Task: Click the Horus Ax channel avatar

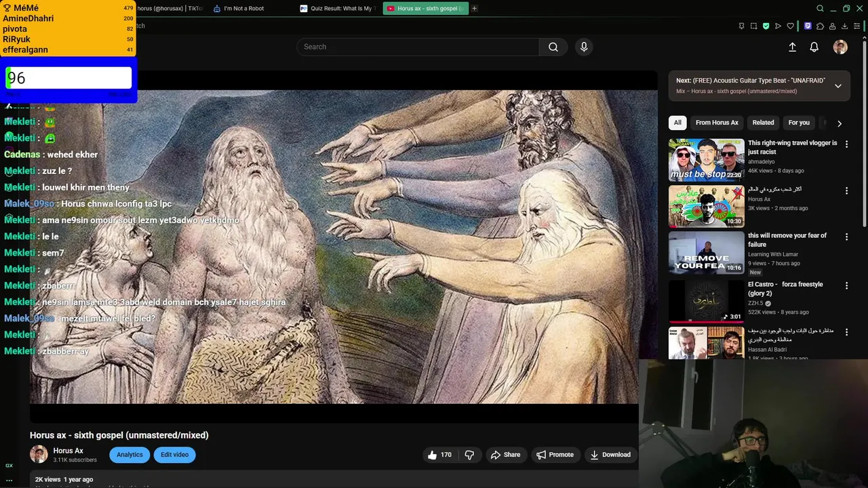Action: [39, 454]
